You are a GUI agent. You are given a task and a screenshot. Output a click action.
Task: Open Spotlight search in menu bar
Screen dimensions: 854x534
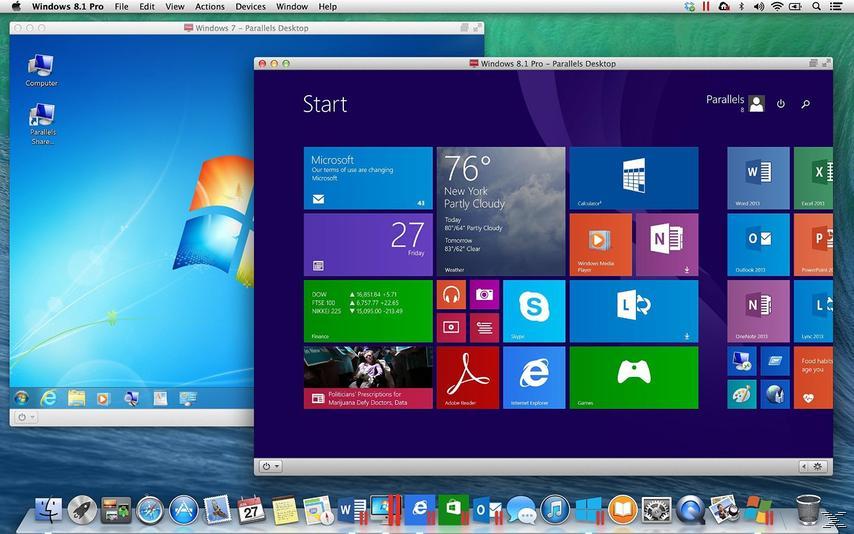click(x=816, y=7)
